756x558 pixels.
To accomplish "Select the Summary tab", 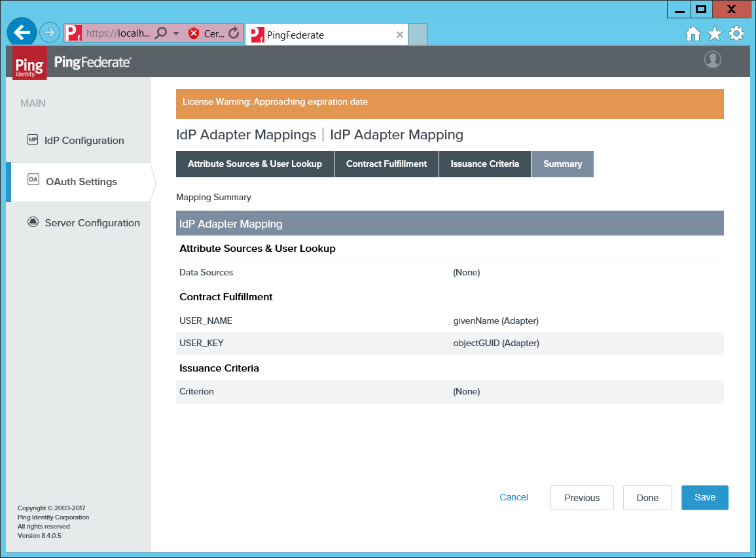I will coord(562,164).
